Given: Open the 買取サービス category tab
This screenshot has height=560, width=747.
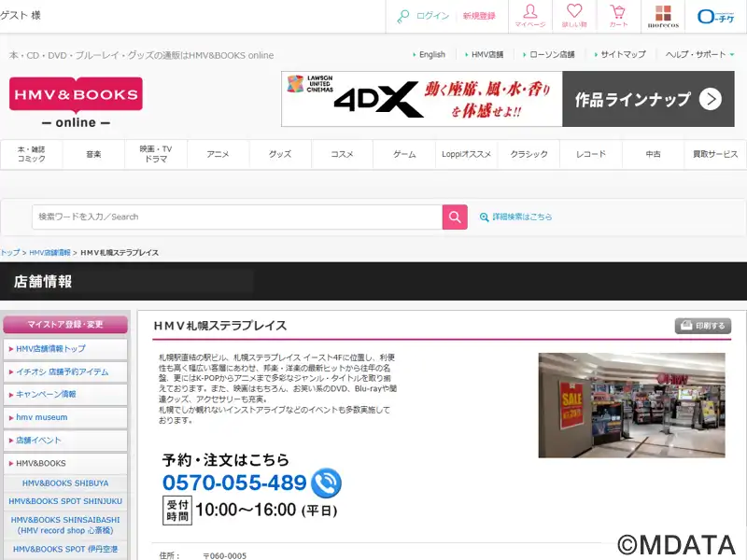Looking at the screenshot, I should click(x=715, y=154).
